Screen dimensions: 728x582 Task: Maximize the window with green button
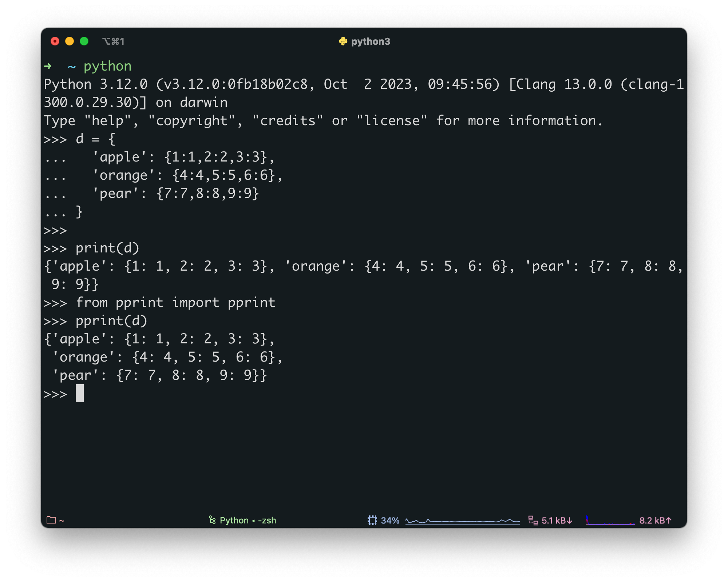[x=84, y=41]
